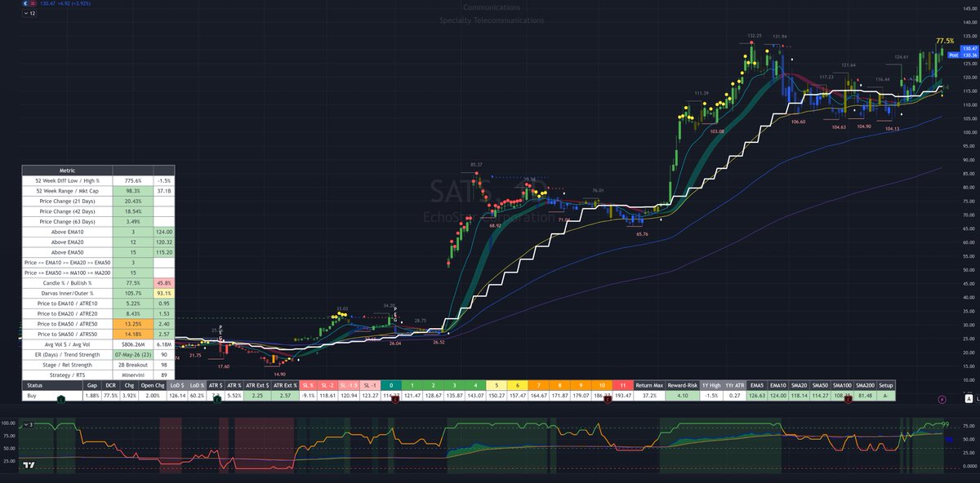980x483 pixels.
Task: Click the Setup grade A- cell
Action: pyautogui.click(x=886, y=395)
